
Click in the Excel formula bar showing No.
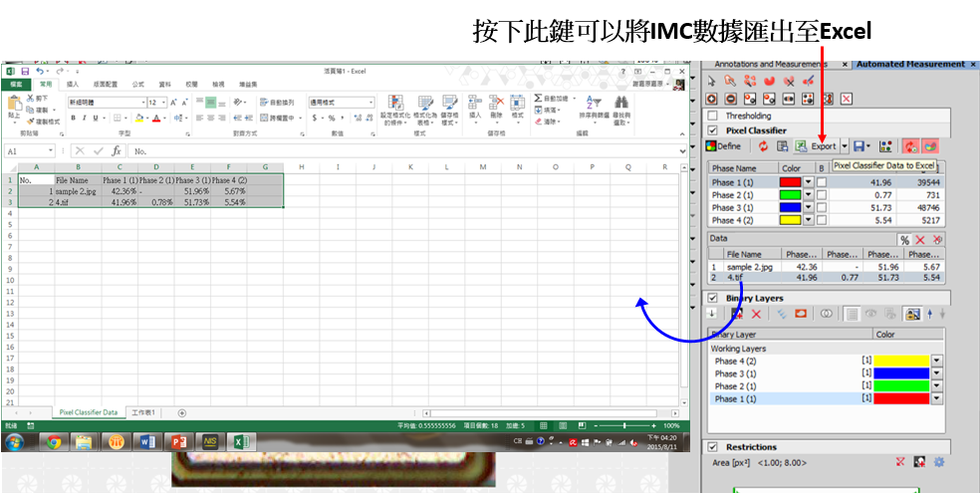pyautogui.click(x=406, y=151)
